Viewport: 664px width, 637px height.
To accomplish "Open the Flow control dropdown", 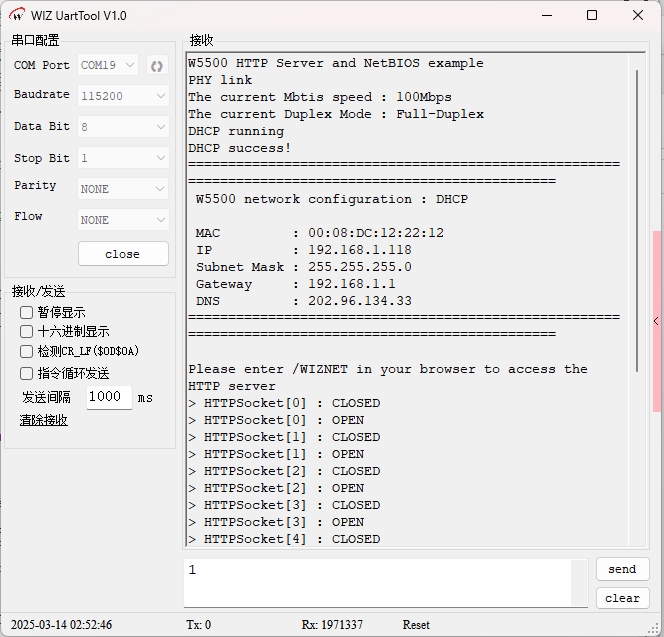I will click(x=123, y=220).
